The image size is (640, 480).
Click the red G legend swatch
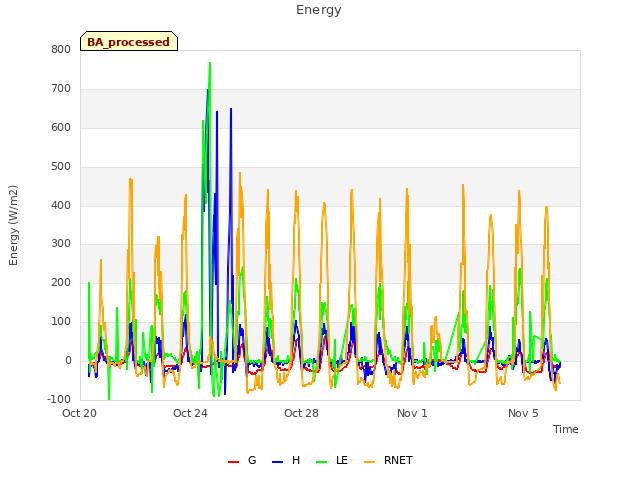point(233,462)
